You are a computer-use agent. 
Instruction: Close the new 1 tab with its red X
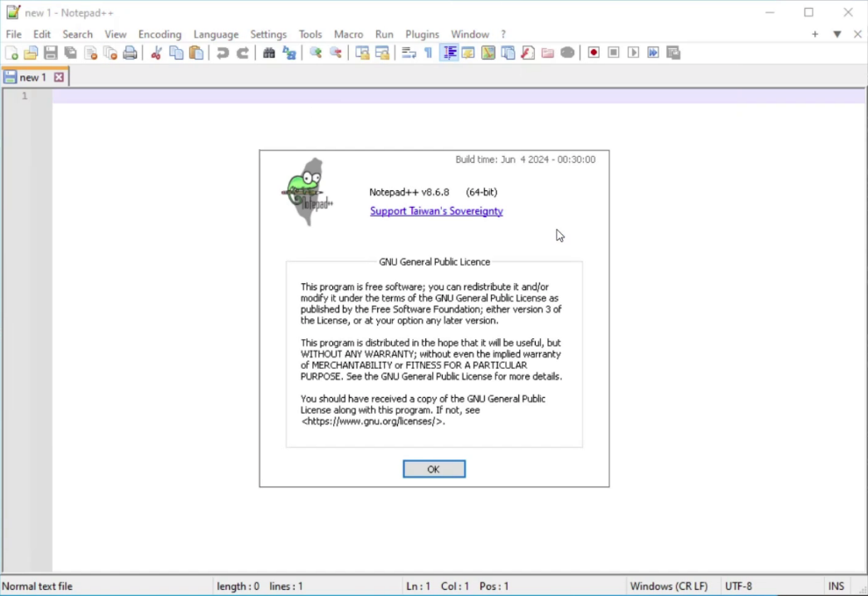[58, 77]
